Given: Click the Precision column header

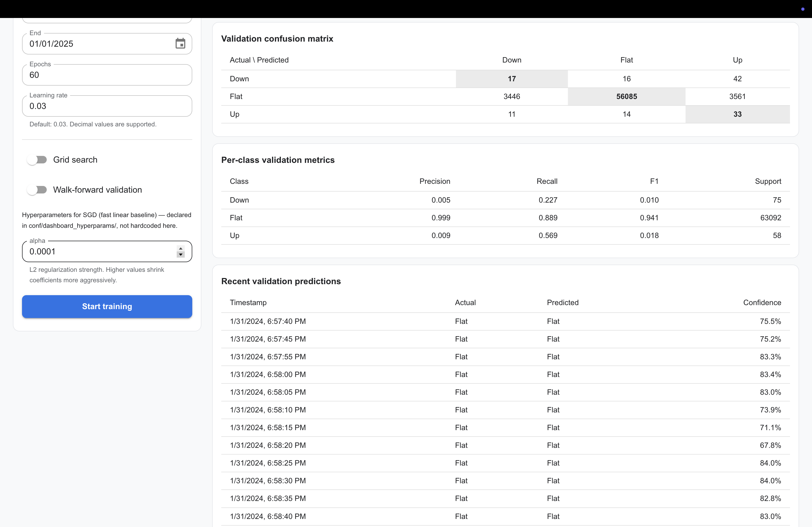Looking at the screenshot, I should (435, 181).
